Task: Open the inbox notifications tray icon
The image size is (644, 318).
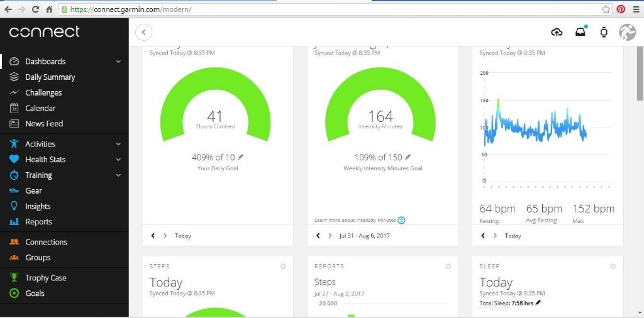Action: [580, 31]
